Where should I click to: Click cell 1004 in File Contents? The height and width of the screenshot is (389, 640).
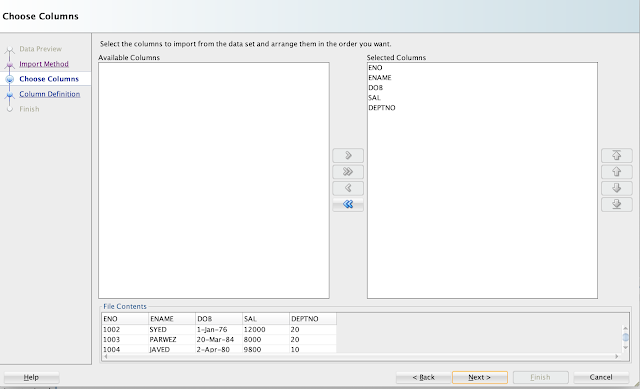click(x=125, y=349)
